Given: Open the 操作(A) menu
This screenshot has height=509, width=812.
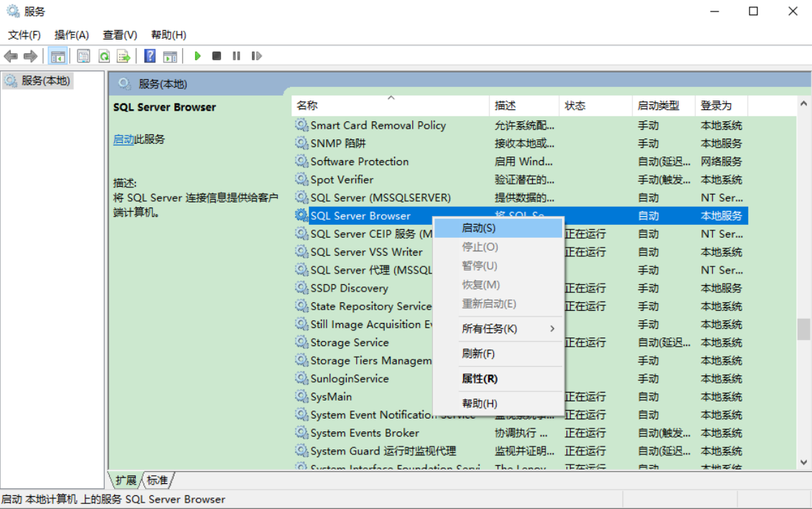Looking at the screenshot, I should (72, 34).
